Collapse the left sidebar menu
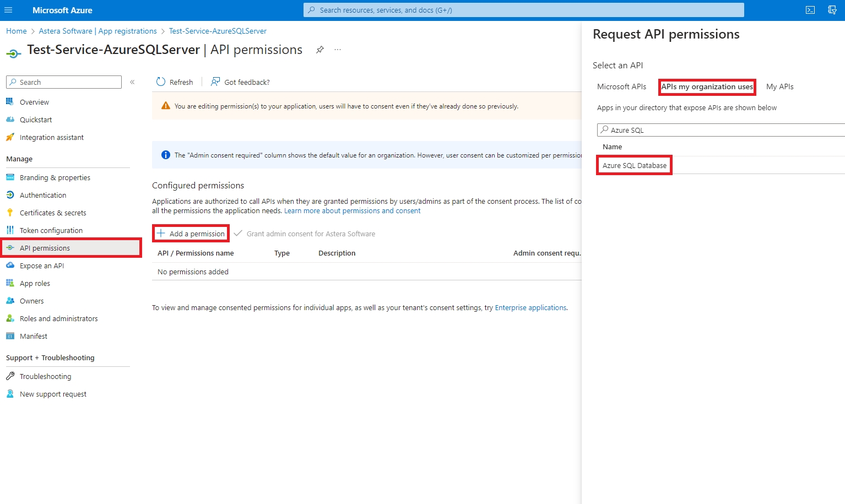 (132, 82)
